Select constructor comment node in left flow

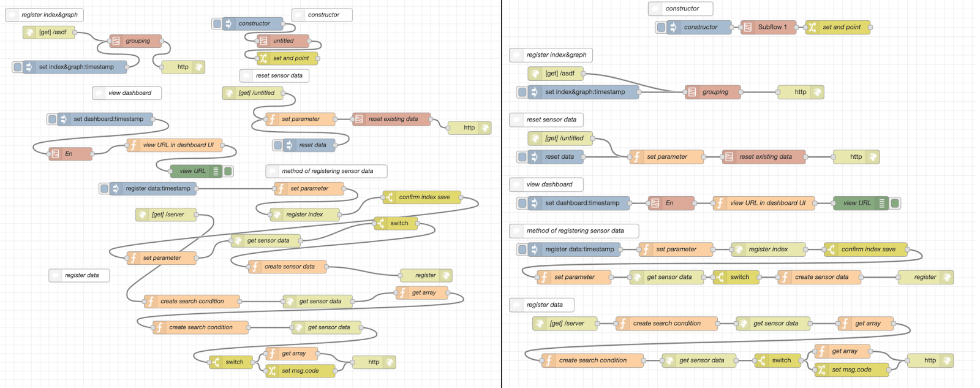[322, 15]
